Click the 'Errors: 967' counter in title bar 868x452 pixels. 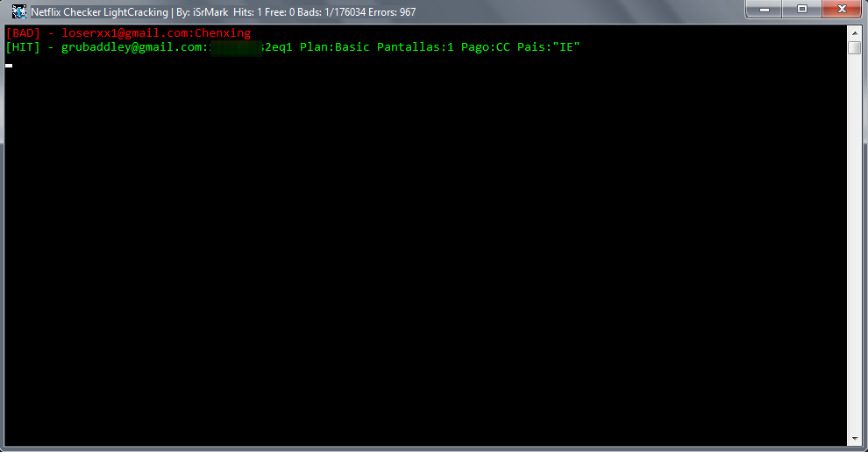[392, 11]
